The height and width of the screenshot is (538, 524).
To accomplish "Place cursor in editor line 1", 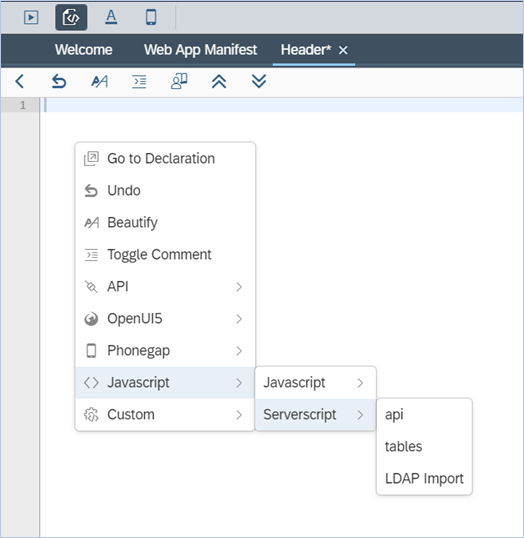I will coord(281,105).
